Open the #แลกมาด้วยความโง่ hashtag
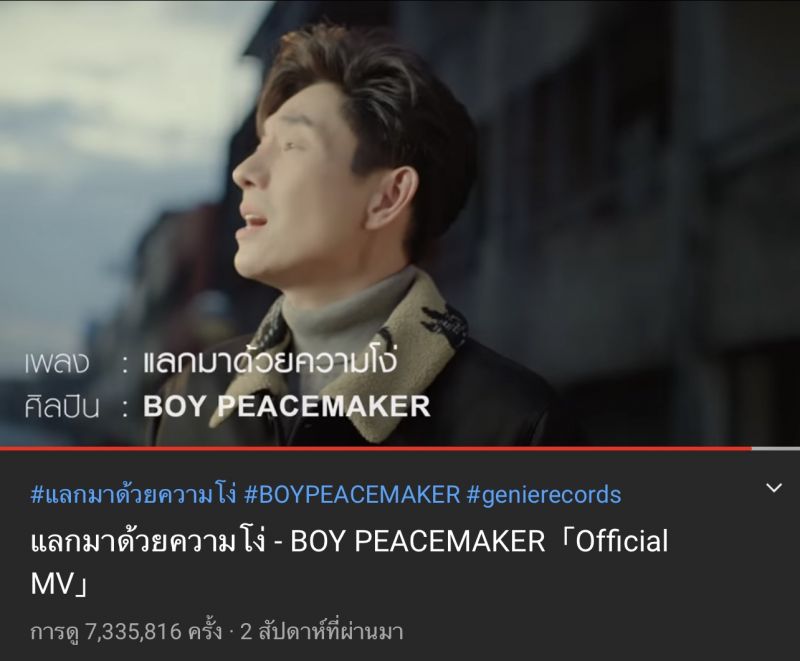The width and height of the screenshot is (800, 661). [x=134, y=495]
